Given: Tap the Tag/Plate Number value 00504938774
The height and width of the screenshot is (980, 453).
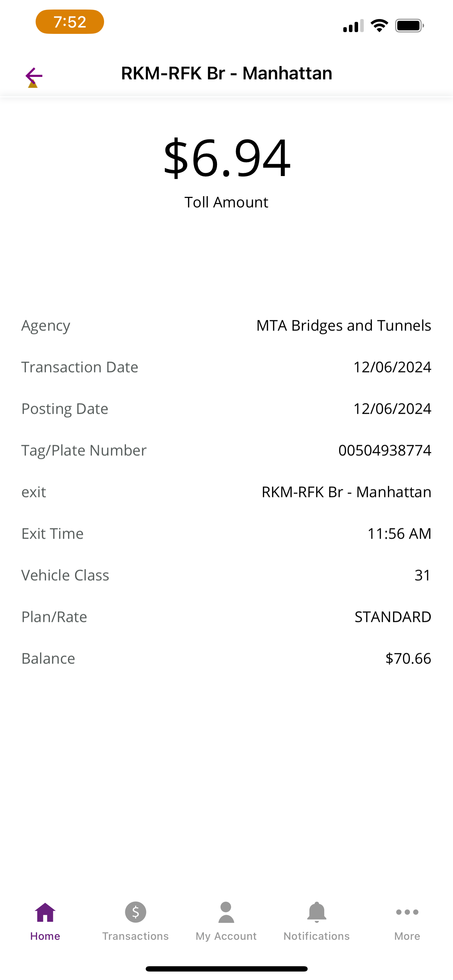Looking at the screenshot, I should click(385, 450).
